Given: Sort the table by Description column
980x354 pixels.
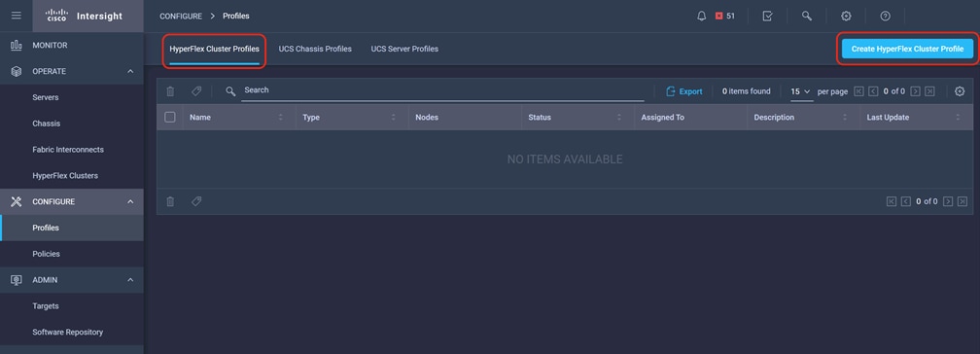Looking at the screenshot, I should [x=845, y=118].
